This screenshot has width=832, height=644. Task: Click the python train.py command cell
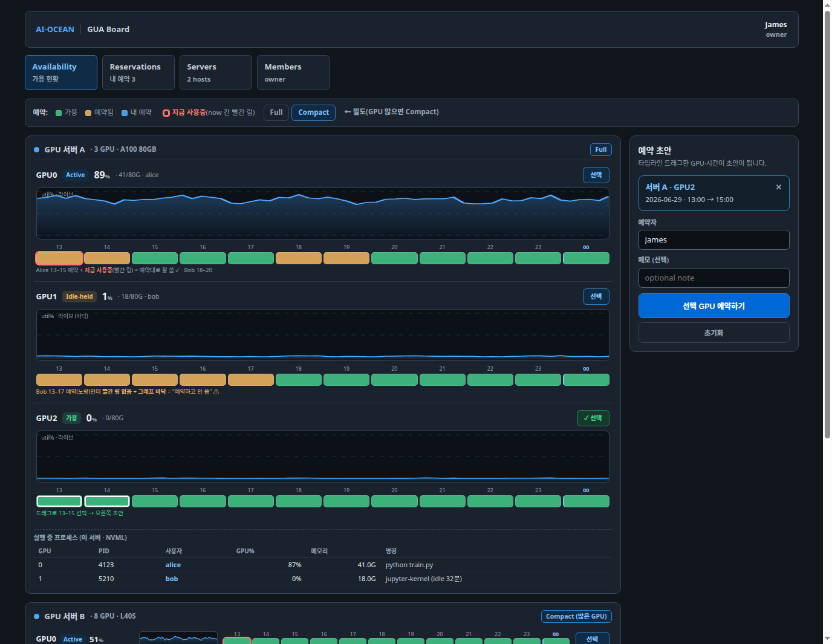tap(409, 565)
